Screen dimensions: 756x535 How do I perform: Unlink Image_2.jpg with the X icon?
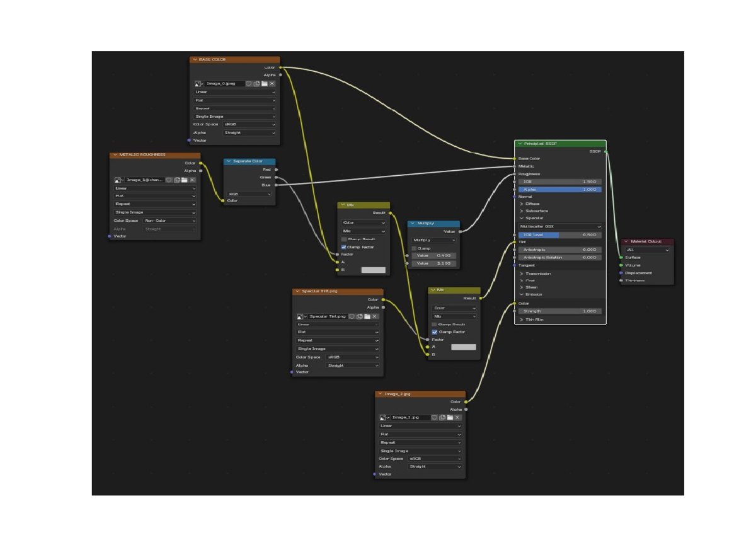(458, 417)
